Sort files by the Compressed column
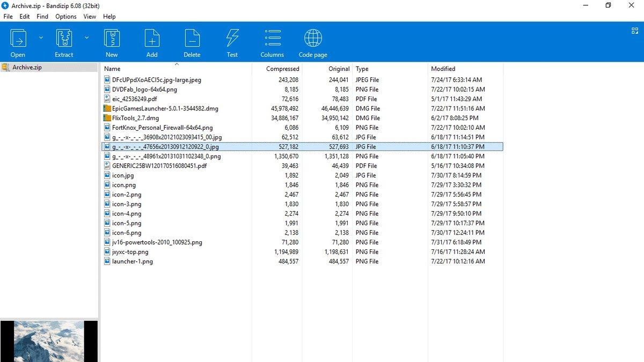Viewport: 644px width, 362px height. click(282, 69)
